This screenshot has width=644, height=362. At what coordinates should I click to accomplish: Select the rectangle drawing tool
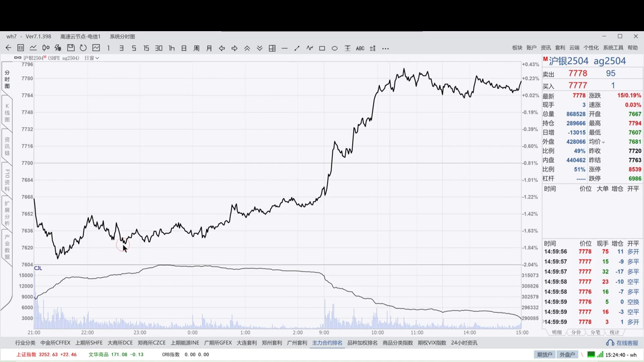pyautogui.click(x=322, y=48)
